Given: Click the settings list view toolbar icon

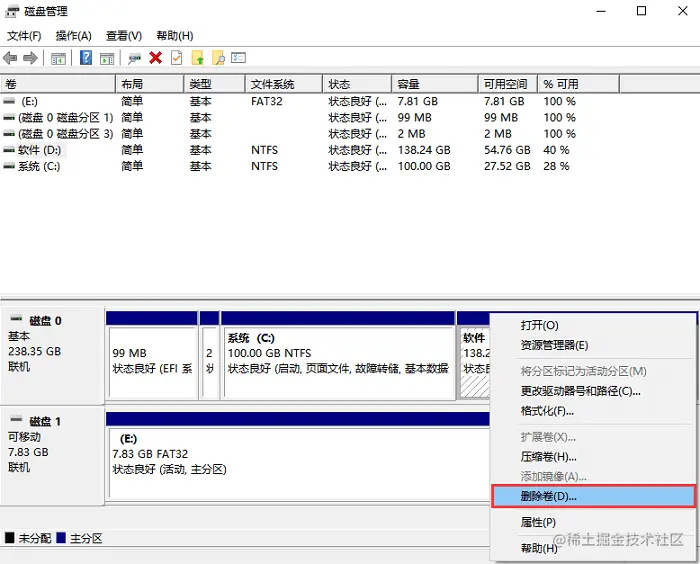Looking at the screenshot, I should (x=238, y=58).
